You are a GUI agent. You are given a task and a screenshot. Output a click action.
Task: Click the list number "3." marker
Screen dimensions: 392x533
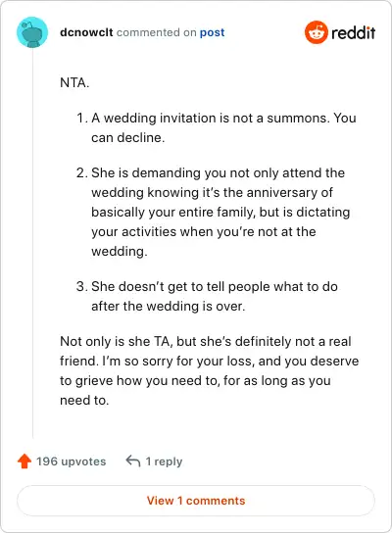point(82,286)
